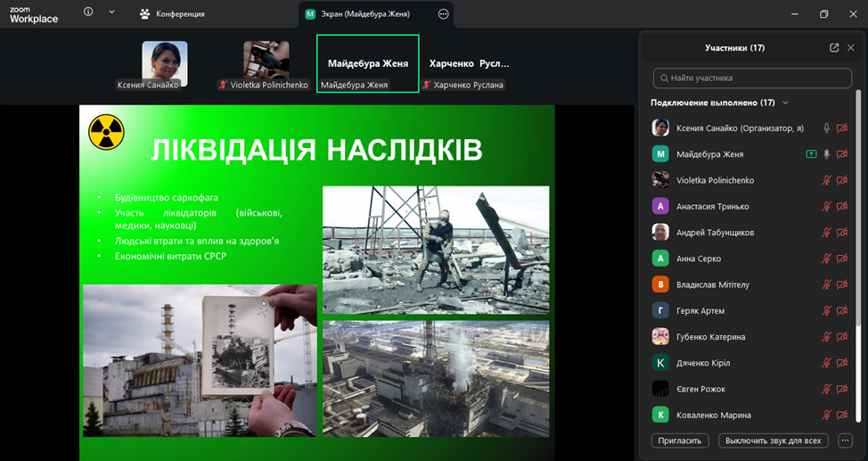
Task: Click the 'Найти участника' search field
Action: (754, 78)
